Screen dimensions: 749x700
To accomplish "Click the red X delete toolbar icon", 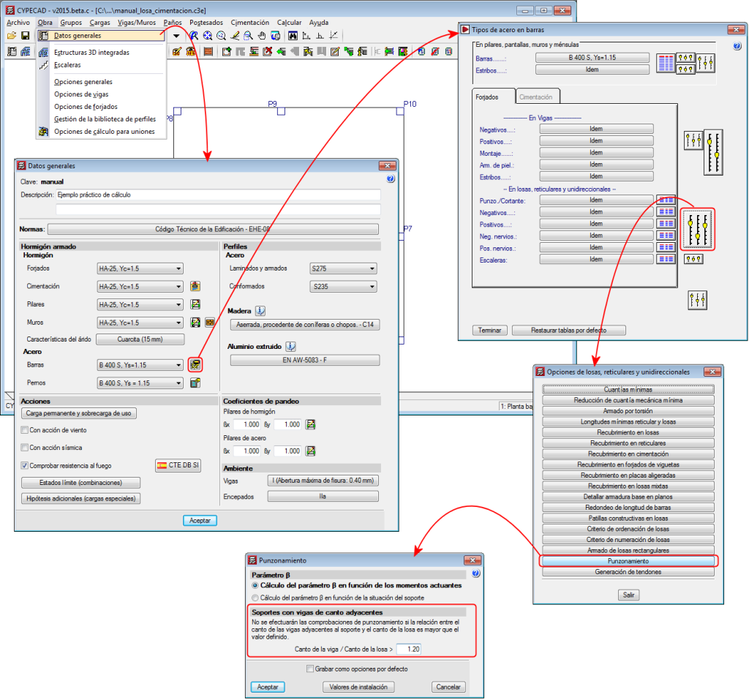I will click(x=268, y=52).
